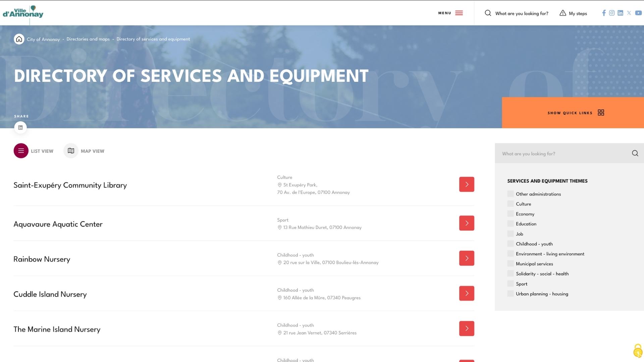Share page via LinkedIn share icon
Viewport: 644px width, 362px height.
pos(20,128)
